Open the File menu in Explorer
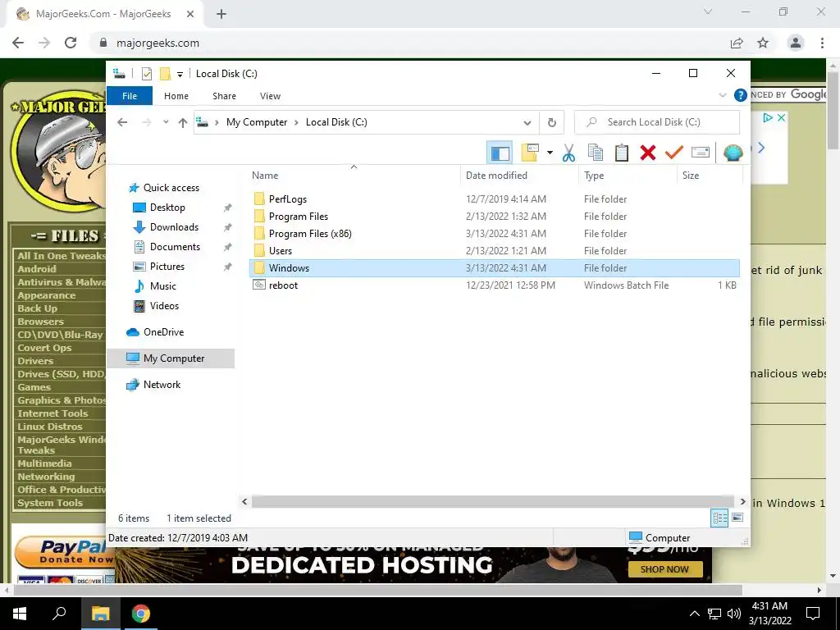Screen dimensions: 840x630 point(130,96)
